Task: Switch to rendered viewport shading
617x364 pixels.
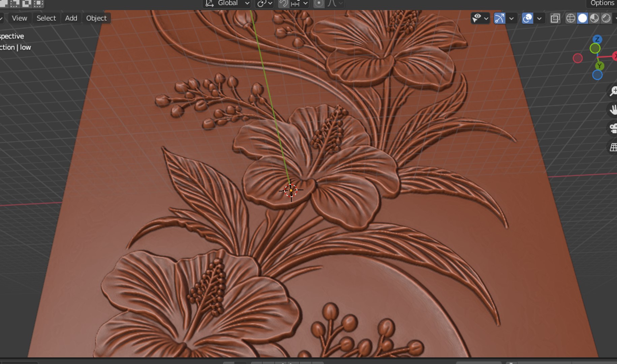Action: click(x=606, y=18)
